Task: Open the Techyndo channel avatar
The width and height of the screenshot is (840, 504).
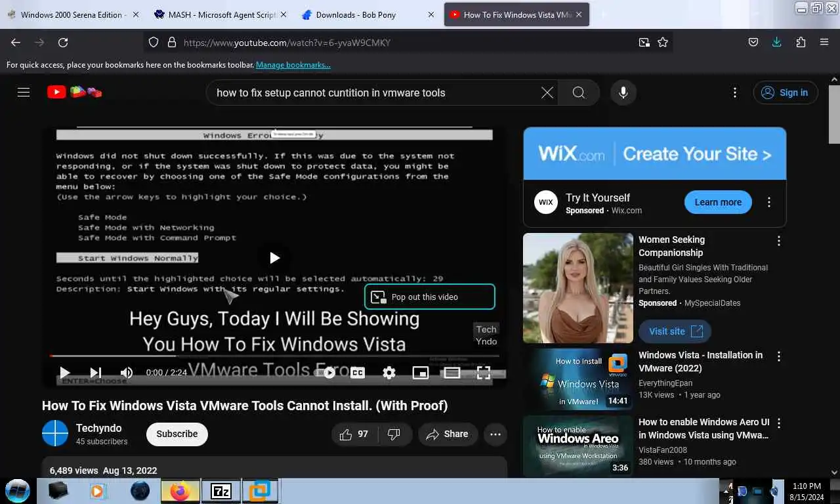Action: [55, 434]
